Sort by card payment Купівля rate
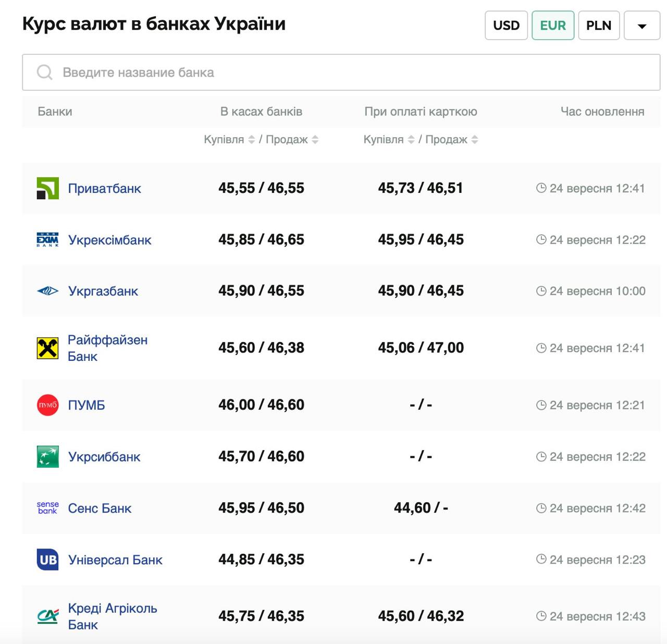 (x=411, y=140)
